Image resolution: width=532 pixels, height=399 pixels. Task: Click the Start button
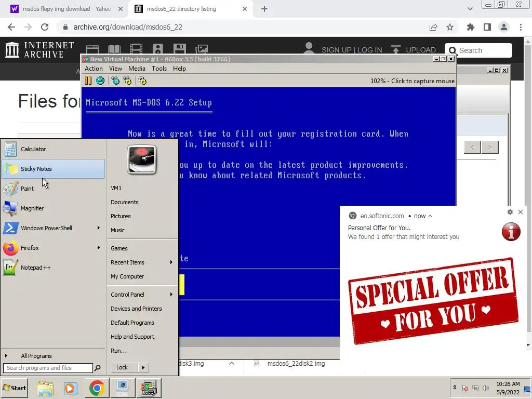15,388
